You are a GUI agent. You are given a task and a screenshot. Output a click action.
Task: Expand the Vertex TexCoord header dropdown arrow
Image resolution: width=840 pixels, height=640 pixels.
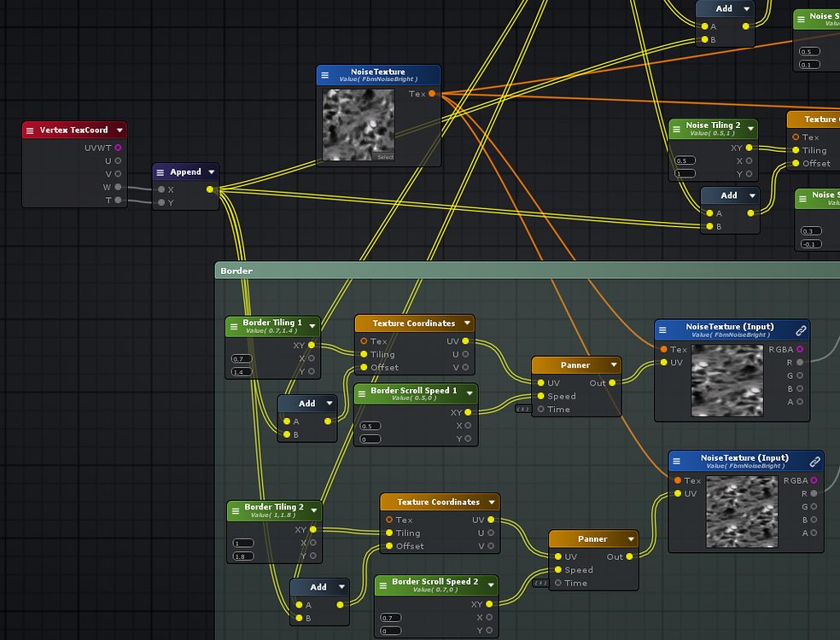(120, 130)
